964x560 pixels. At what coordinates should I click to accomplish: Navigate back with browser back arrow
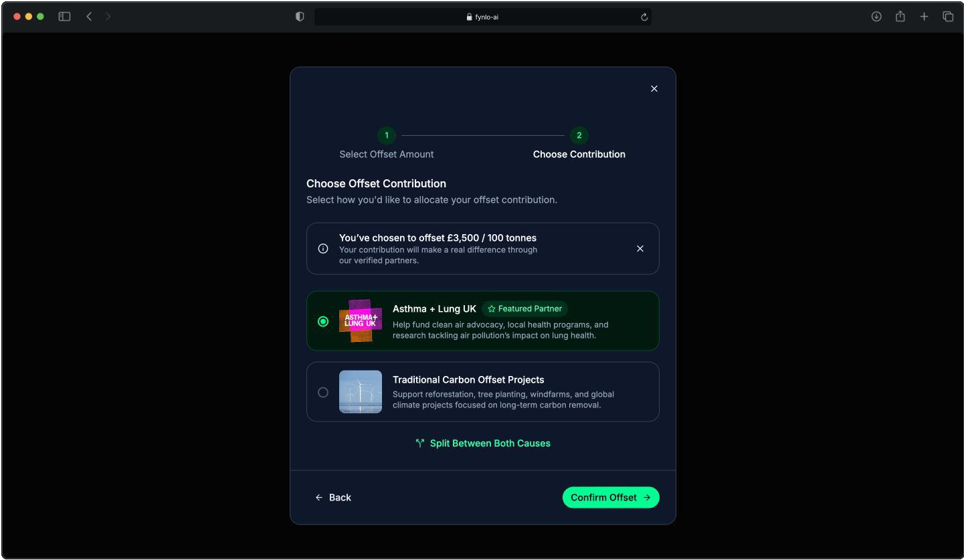click(89, 17)
